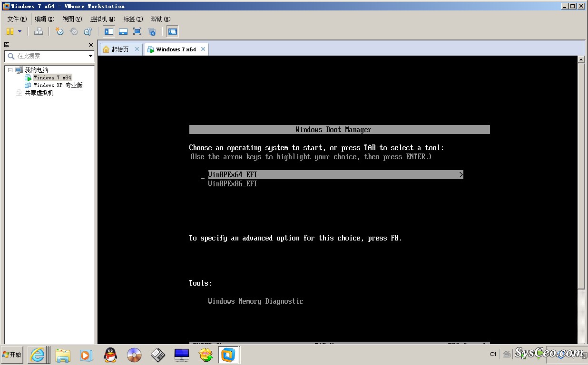The height and width of the screenshot is (365, 588).
Task: Take a snapshot of this virtual machine
Action: coord(59,31)
